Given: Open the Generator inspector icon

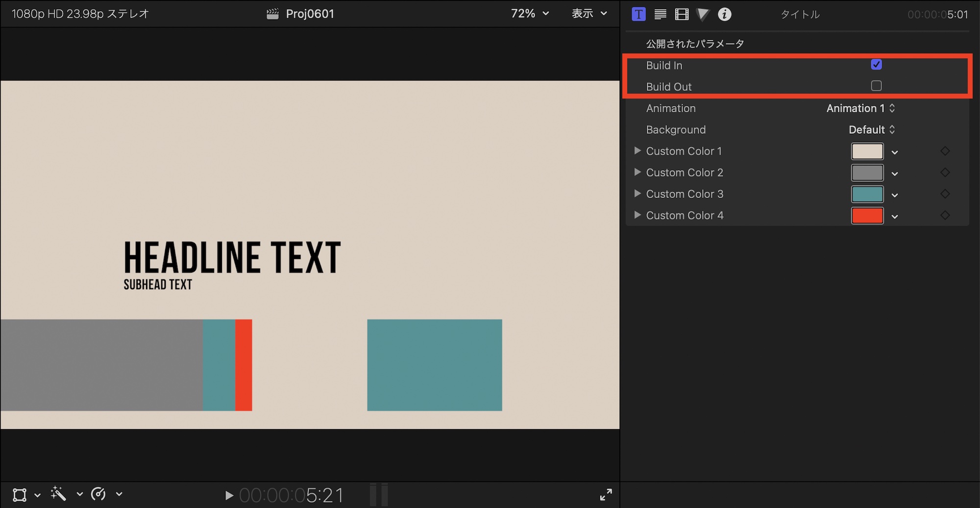Looking at the screenshot, I should [703, 14].
